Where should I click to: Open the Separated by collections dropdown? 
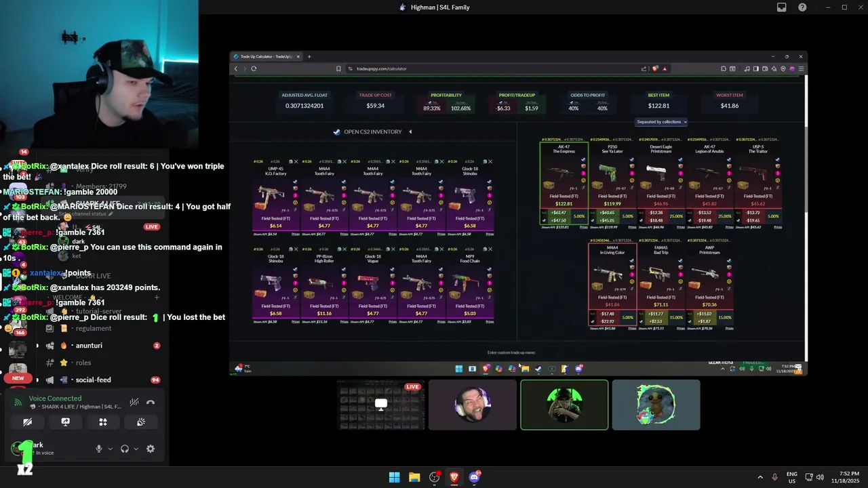click(x=662, y=122)
